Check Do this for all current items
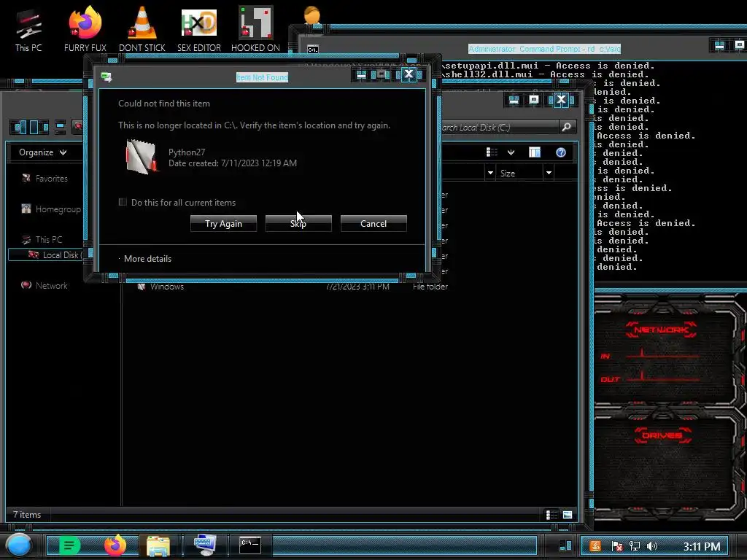 coord(123,202)
